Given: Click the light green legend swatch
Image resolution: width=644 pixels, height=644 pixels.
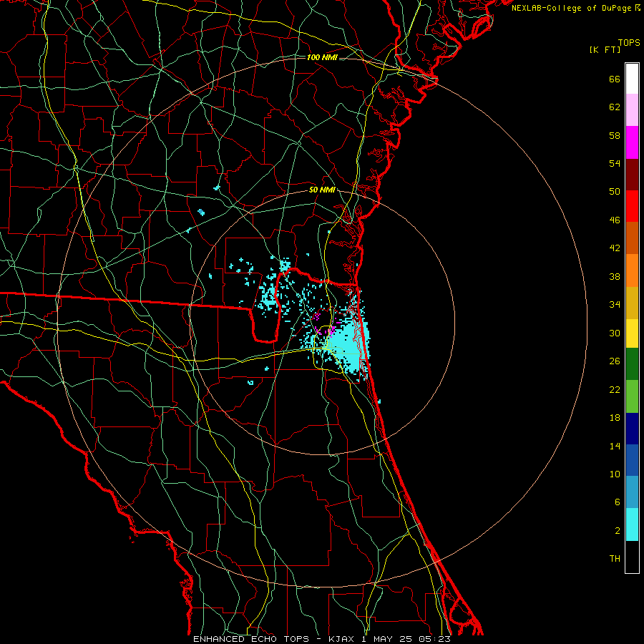Looking at the screenshot, I should 632,396.
